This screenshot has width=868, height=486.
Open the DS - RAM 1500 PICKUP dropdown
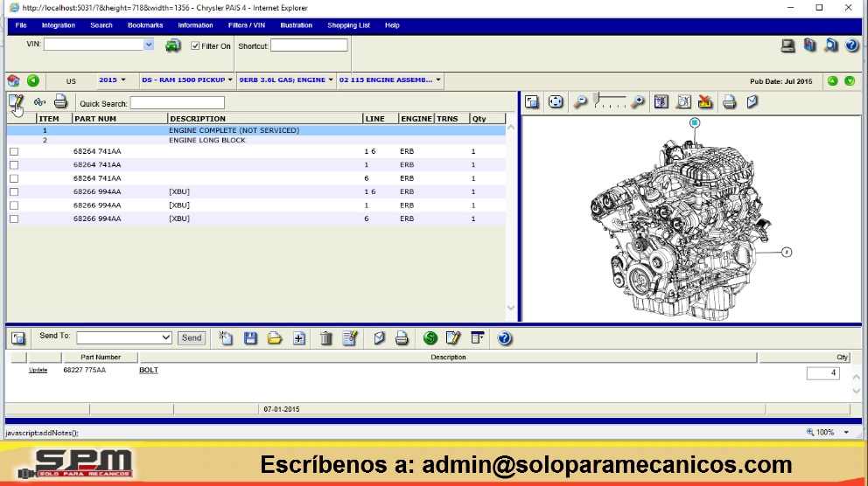[187, 80]
